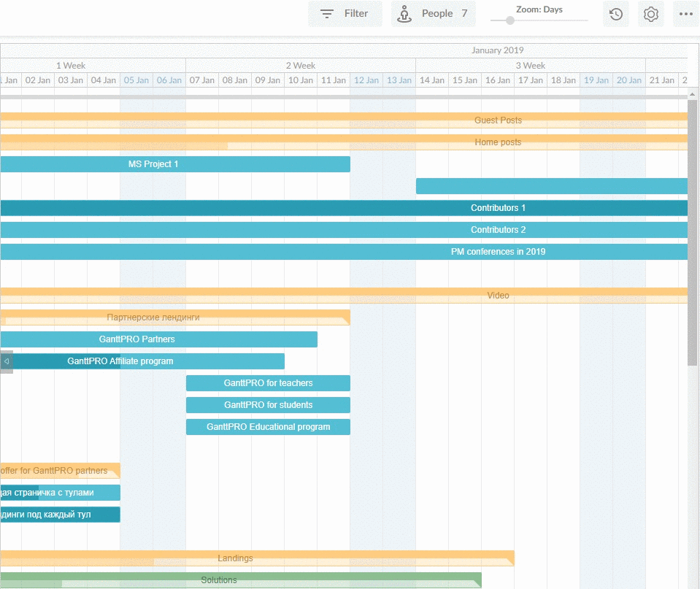Open the Filter panel

(x=345, y=14)
